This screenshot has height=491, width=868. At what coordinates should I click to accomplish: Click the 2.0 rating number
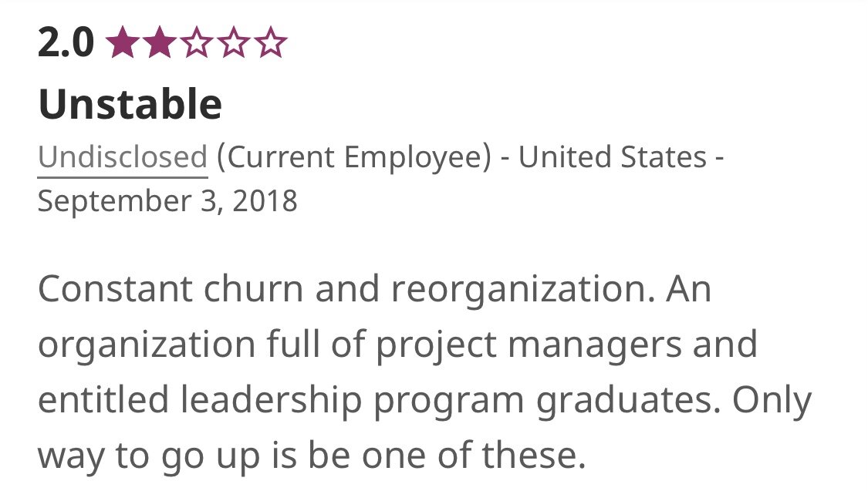tap(66, 43)
